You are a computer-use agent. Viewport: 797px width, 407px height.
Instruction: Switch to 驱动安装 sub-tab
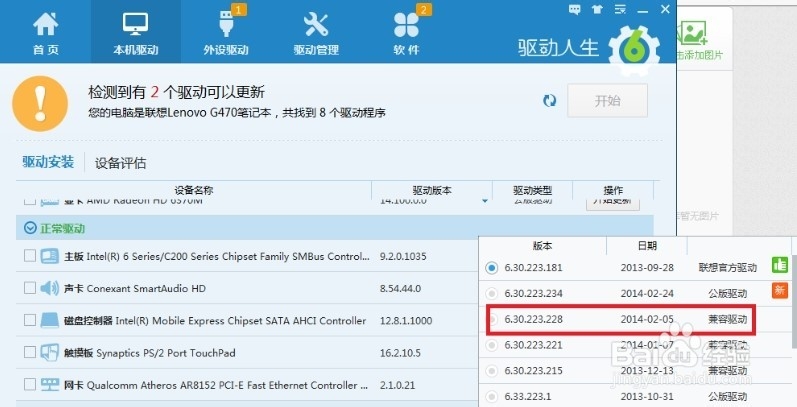click(x=48, y=162)
